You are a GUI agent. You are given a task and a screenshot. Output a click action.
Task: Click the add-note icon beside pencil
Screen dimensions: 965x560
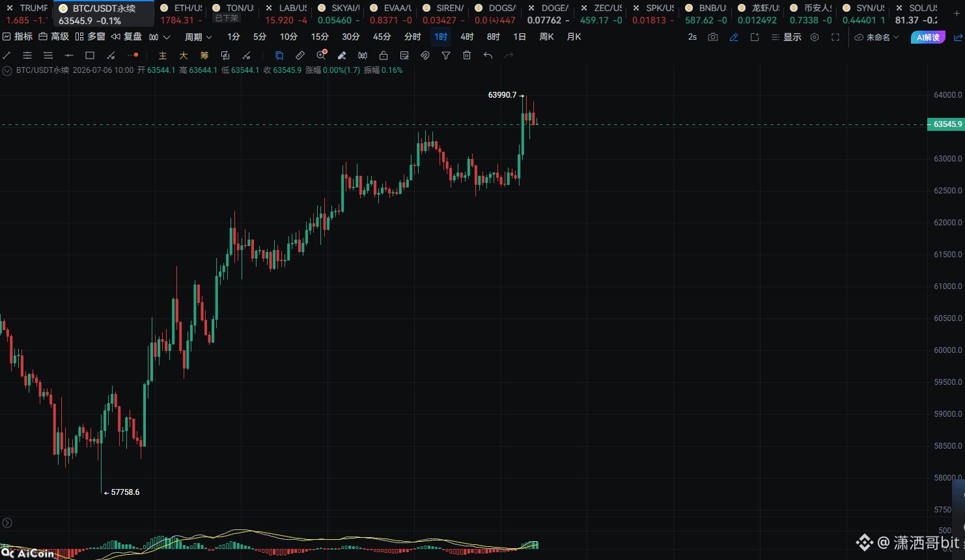[755, 37]
